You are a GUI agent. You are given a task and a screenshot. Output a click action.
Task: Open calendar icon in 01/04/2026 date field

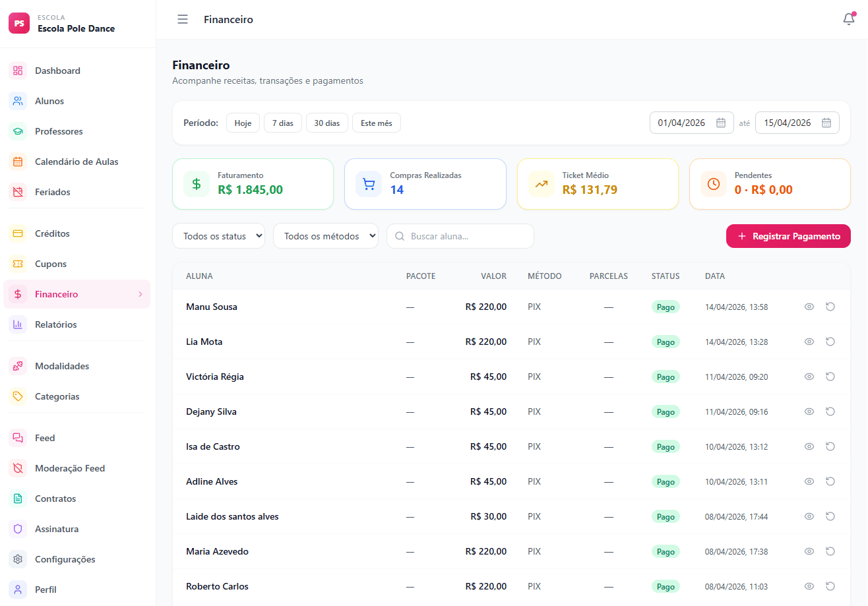(x=721, y=123)
